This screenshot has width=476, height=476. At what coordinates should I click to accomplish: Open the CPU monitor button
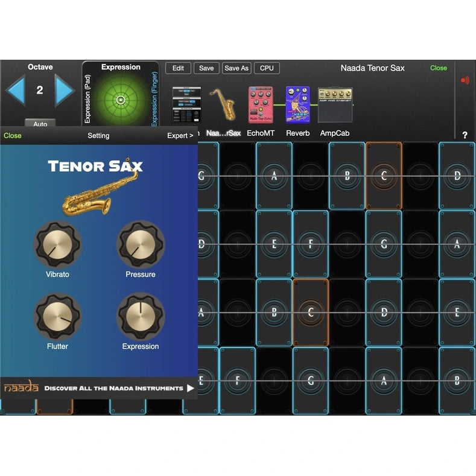(x=267, y=68)
